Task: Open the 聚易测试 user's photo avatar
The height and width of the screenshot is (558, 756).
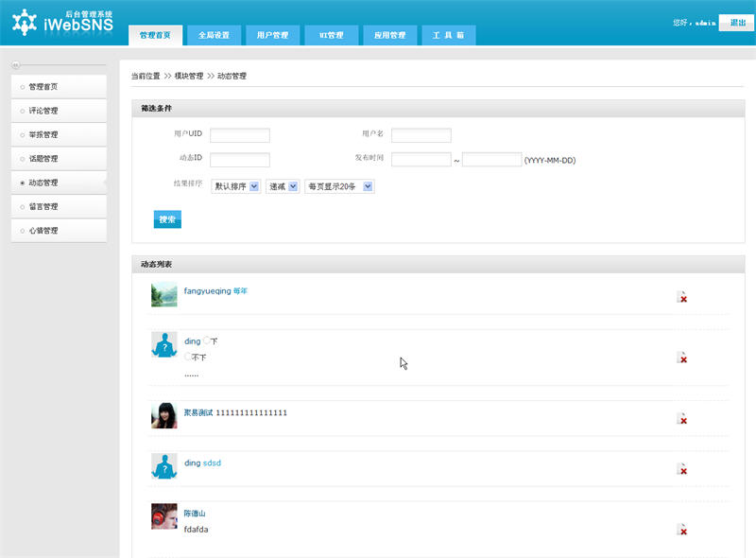Action: click(x=163, y=415)
